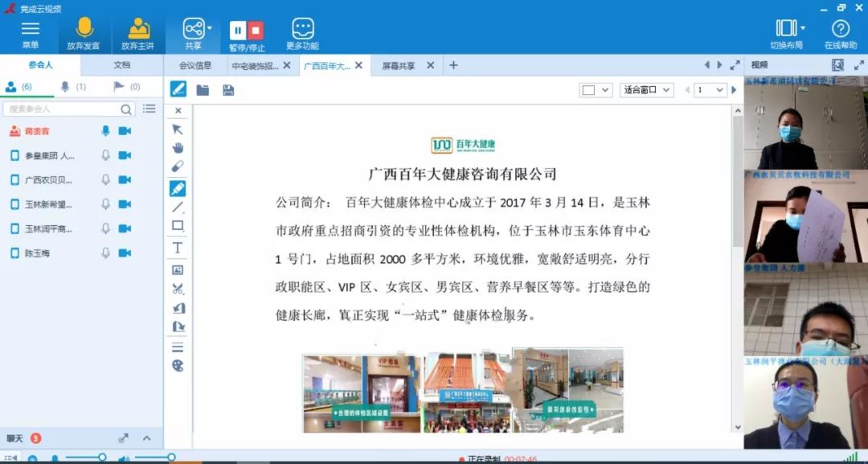Select the highlighter pen tool
This screenshot has height=464, width=868.
click(x=178, y=189)
